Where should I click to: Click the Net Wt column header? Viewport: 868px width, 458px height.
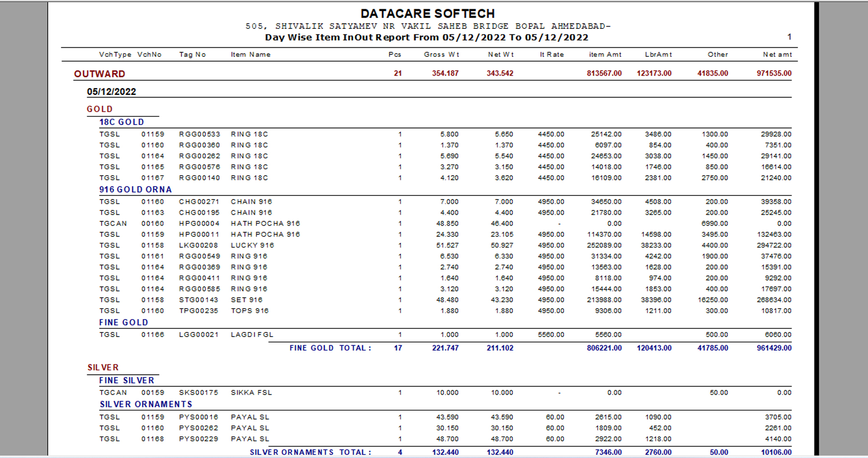(x=500, y=55)
